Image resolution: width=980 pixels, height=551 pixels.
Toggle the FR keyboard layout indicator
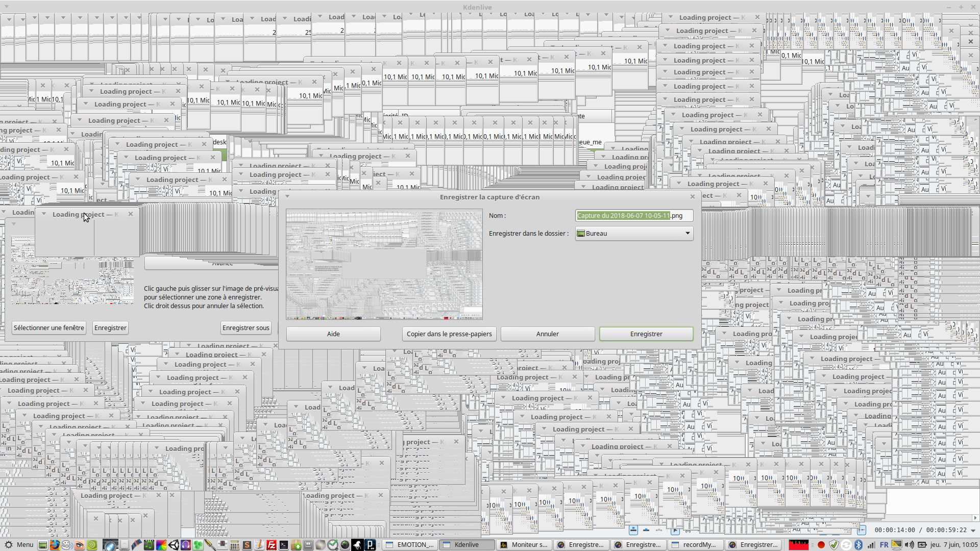884,545
